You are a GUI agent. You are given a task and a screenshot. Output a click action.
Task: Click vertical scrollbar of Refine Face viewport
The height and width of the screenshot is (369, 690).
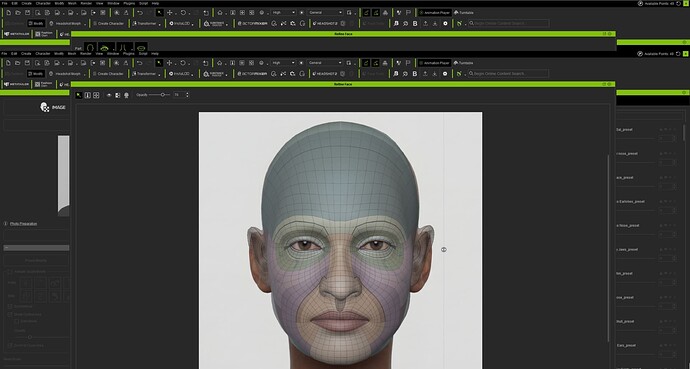coord(609,248)
